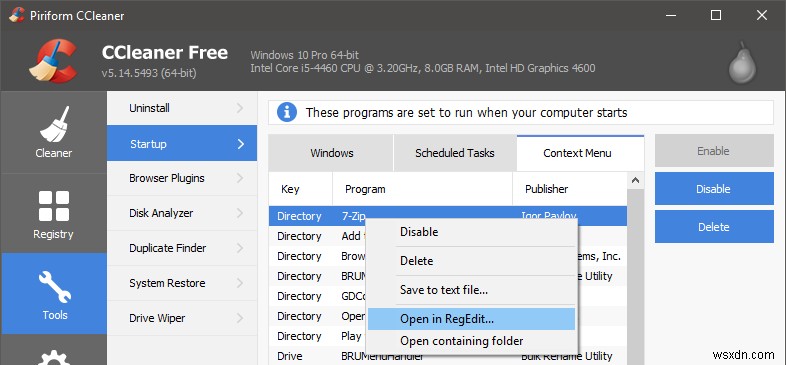Choose Delete from the context menu
The height and width of the screenshot is (365, 786).
coord(472,261)
